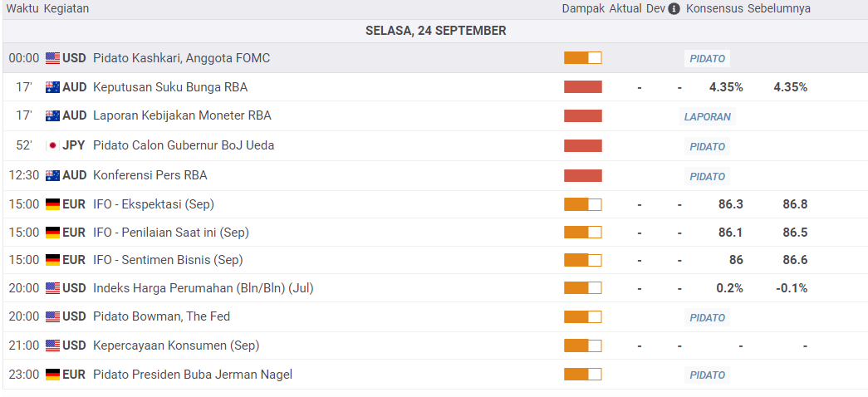Click the Australian flag for Keputusan Suku Bunga RBA
868x397 pixels.
52,87
